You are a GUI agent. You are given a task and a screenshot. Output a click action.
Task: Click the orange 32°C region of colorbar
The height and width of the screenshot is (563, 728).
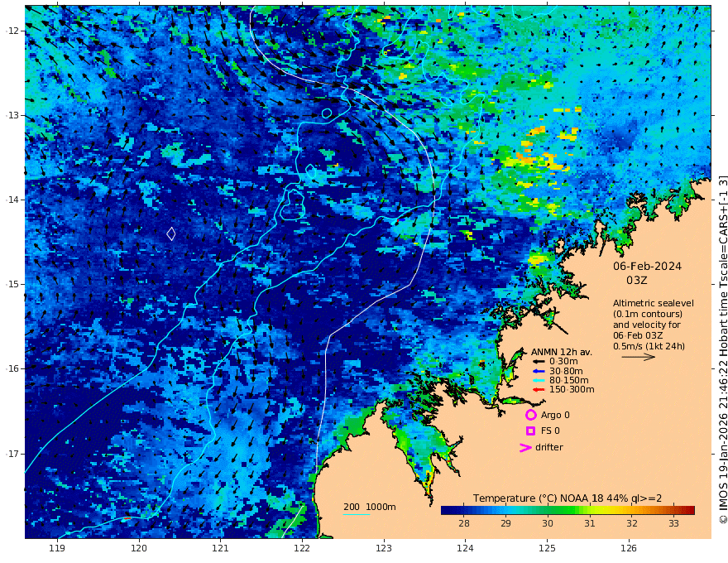coord(631,511)
